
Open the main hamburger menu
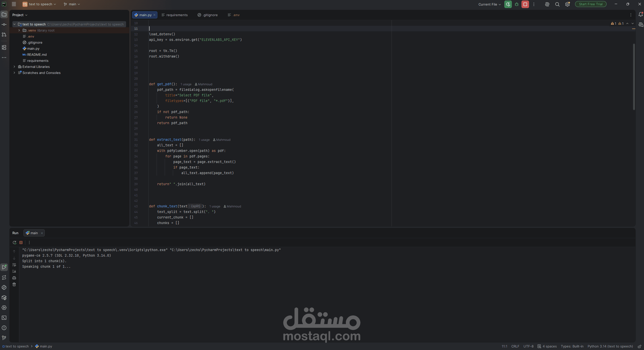click(14, 4)
